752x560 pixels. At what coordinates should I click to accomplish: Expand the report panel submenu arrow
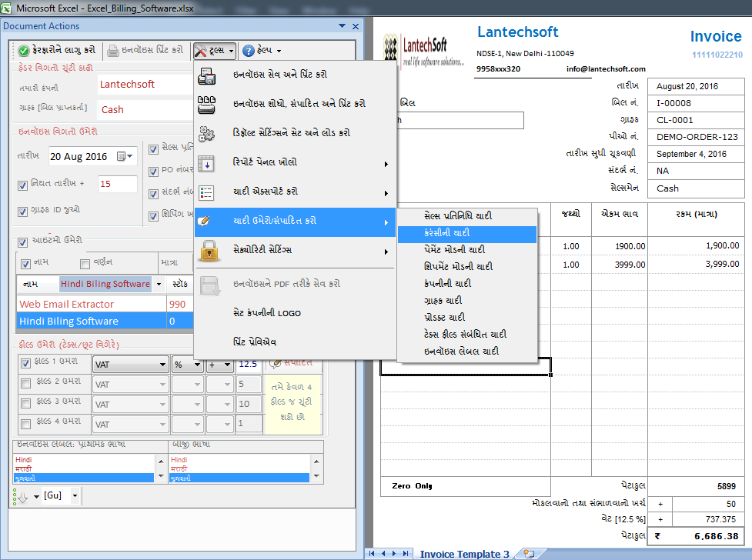[x=386, y=165]
